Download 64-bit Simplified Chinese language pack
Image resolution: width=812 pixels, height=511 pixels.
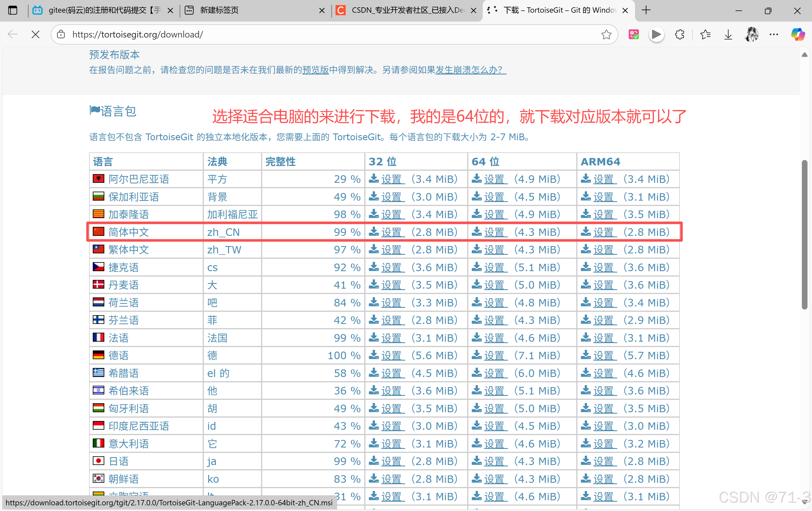(x=495, y=232)
